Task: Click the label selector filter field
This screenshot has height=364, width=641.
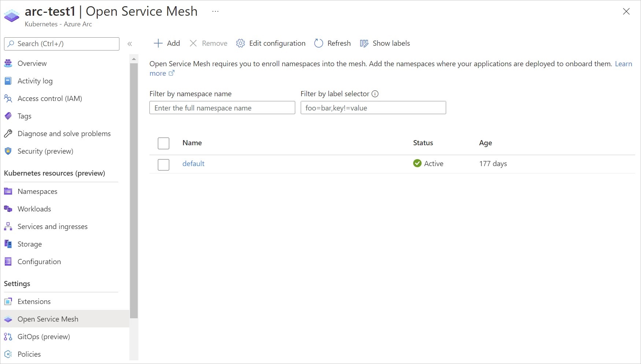Action: (373, 108)
